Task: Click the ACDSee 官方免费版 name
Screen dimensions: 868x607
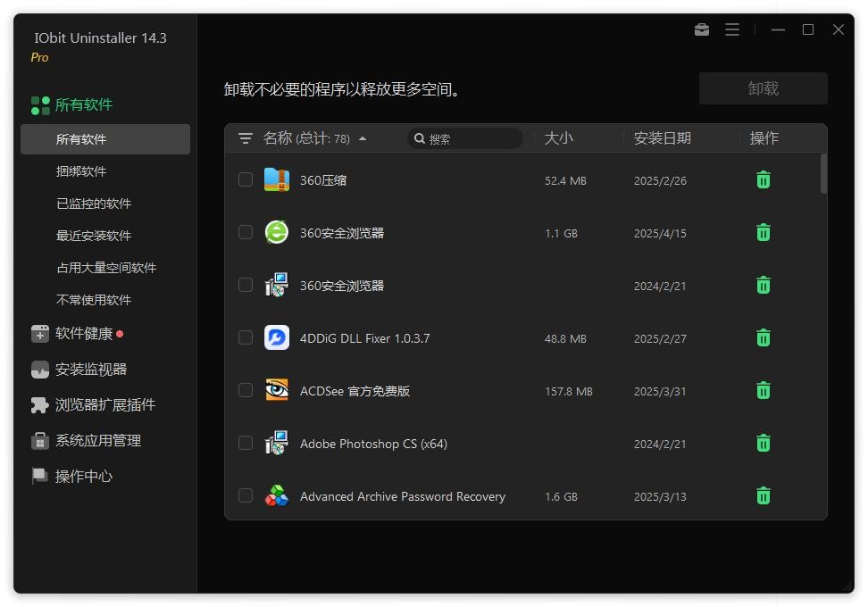Action: coord(355,391)
